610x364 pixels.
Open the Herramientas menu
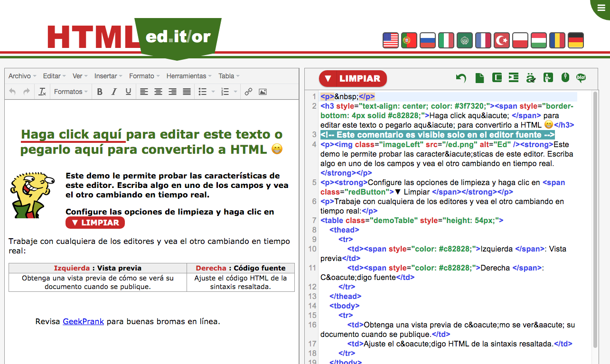(x=189, y=76)
